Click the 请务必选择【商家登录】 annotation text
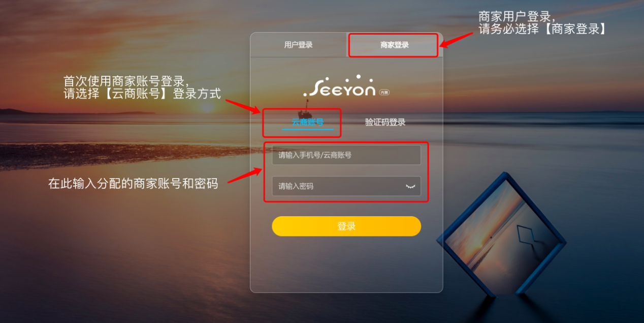644x323 pixels. coord(543,30)
